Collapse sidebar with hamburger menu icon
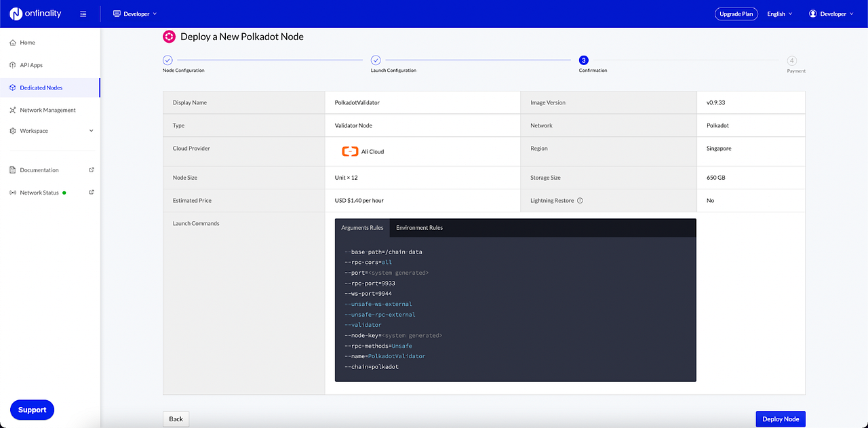Image resolution: width=868 pixels, height=428 pixels. (x=83, y=14)
